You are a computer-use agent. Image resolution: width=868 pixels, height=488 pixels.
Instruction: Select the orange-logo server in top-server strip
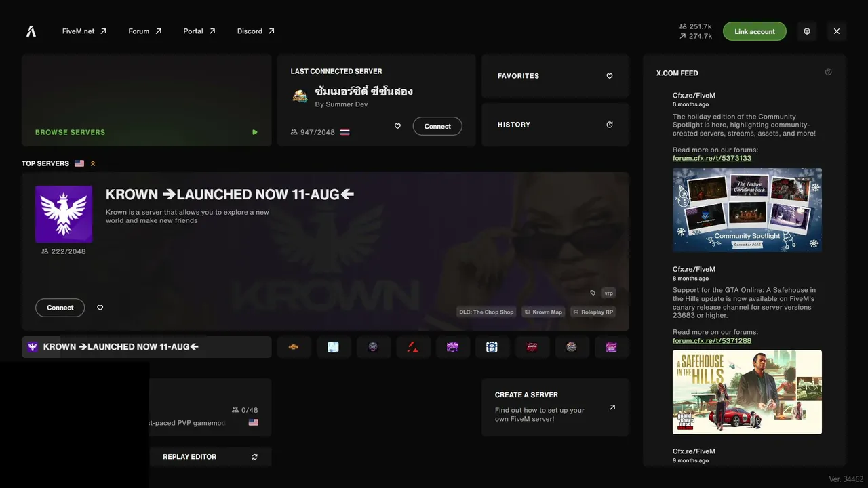294,347
